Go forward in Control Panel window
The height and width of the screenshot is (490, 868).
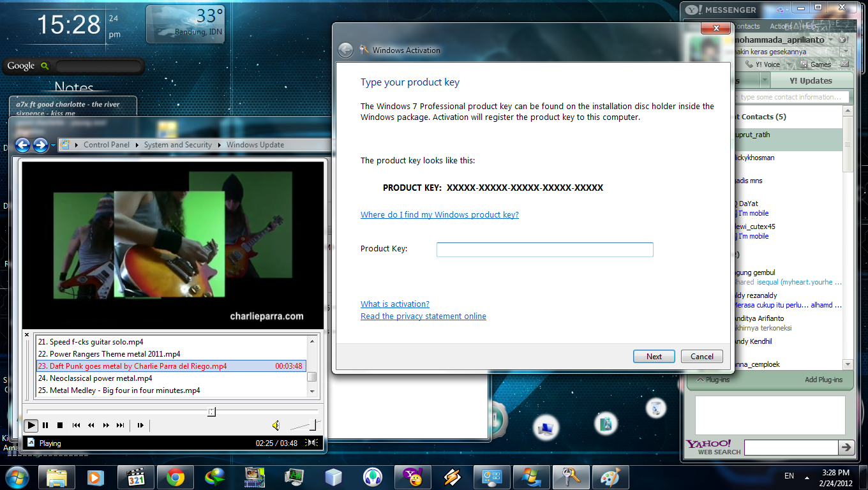[x=40, y=145]
